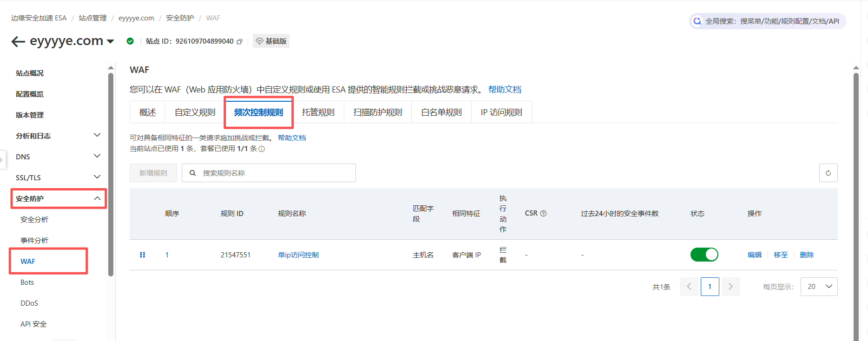Click the refresh icon above the table
The image size is (868, 341).
click(x=828, y=173)
